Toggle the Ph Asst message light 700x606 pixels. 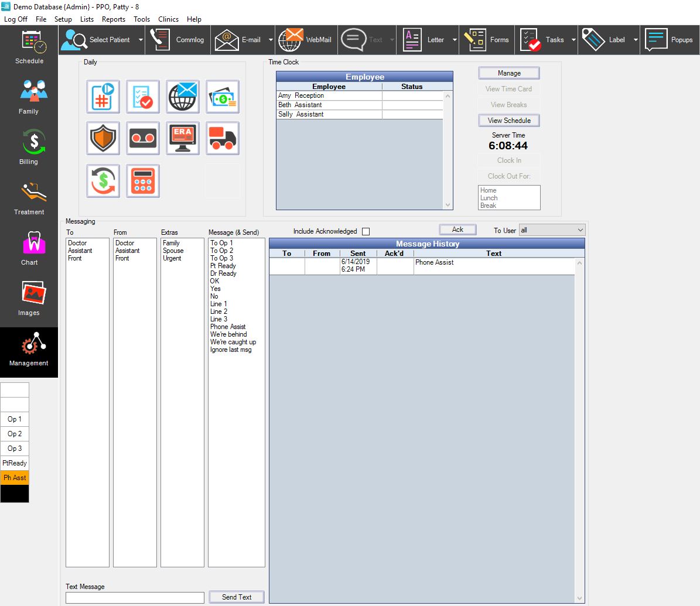click(15, 477)
